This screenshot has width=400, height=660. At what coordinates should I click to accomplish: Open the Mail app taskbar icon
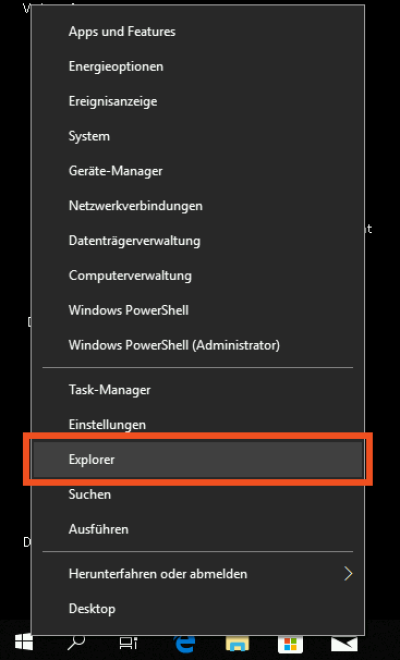pos(344,644)
